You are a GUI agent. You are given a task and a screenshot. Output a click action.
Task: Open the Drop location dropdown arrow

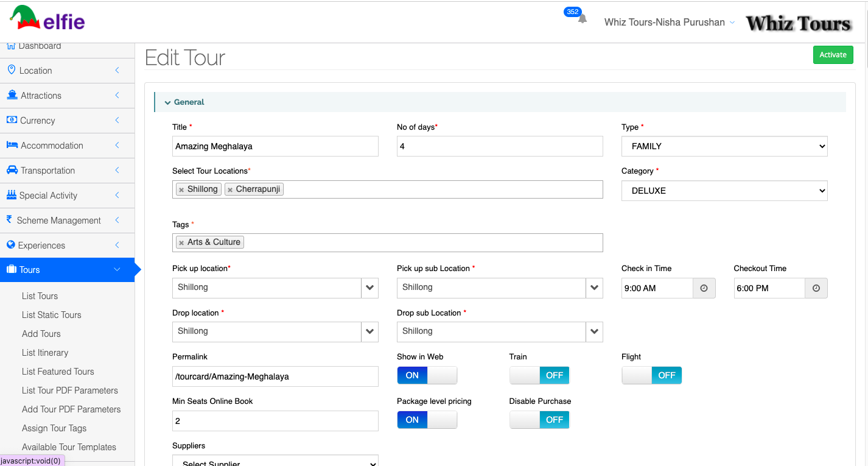click(x=369, y=332)
